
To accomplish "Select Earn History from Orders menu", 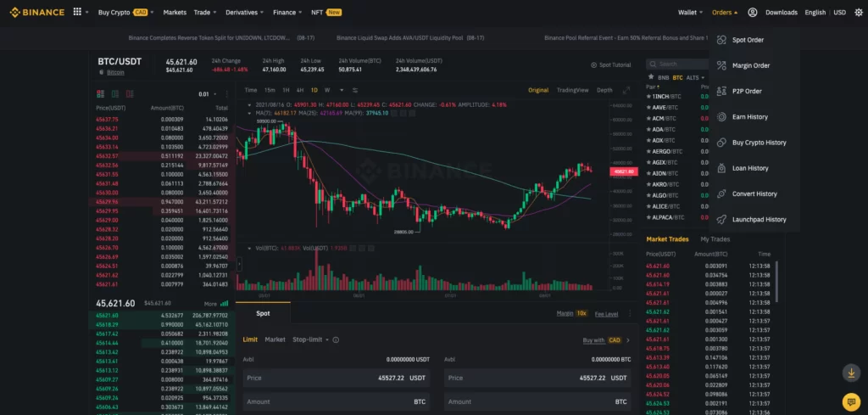I will [749, 117].
